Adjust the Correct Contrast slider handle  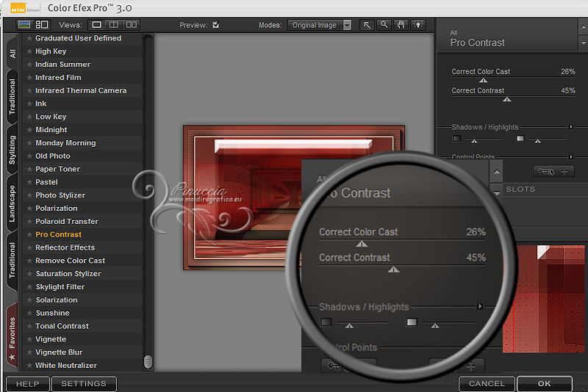(507, 100)
